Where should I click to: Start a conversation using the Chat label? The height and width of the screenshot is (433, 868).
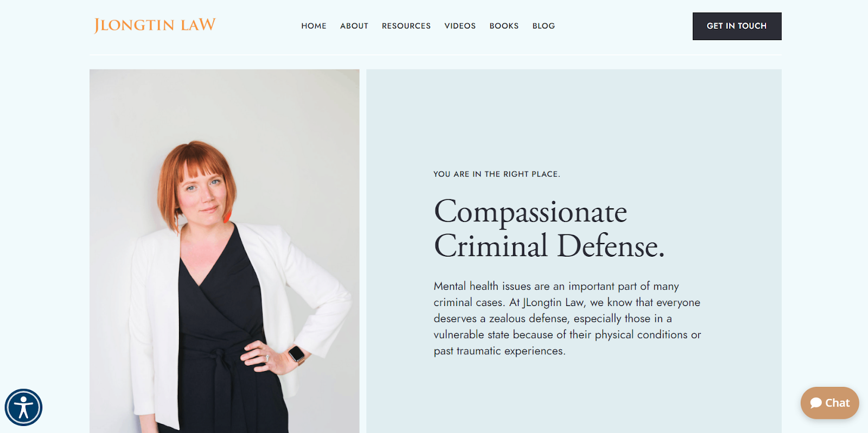coord(837,403)
